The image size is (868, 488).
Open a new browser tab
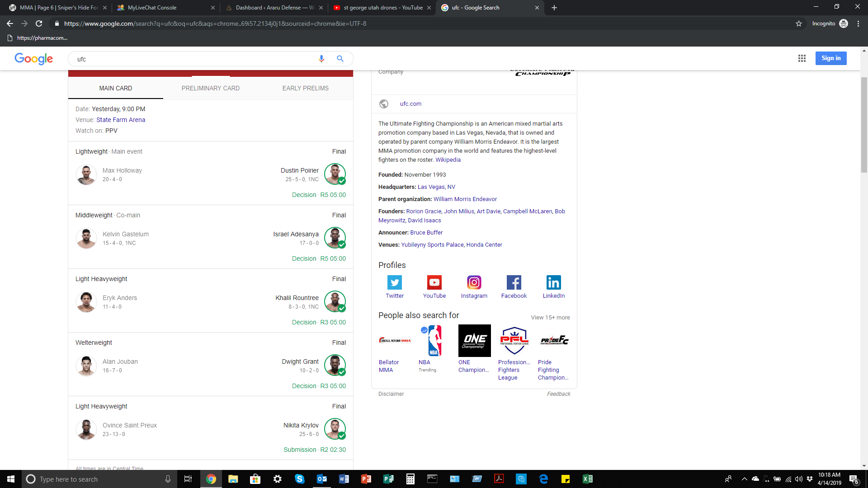tap(554, 8)
